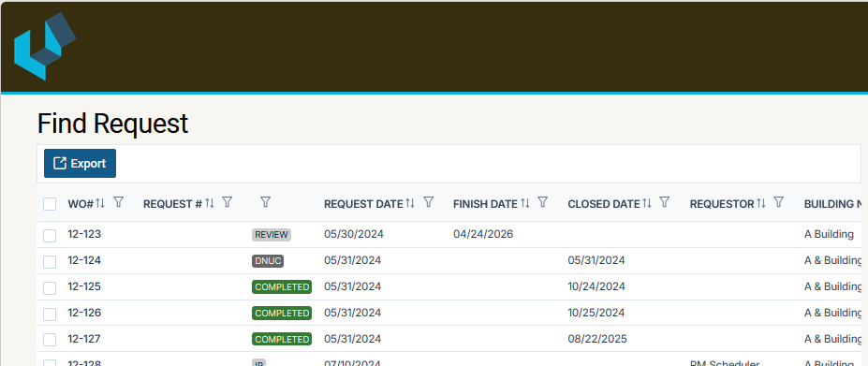This screenshot has height=366, width=868.
Task: Click closed date 05/31/2024 in row 12-124
Action: coord(596,260)
